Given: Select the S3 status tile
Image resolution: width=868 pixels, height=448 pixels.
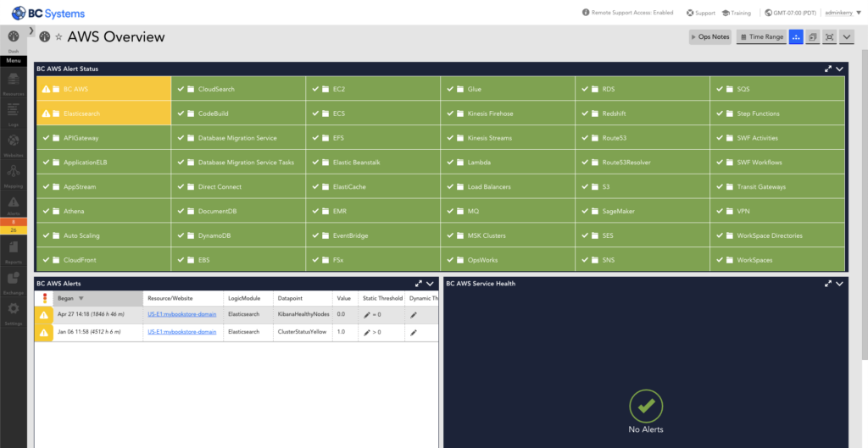Looking at the screenshot, I should click(643, 187).
